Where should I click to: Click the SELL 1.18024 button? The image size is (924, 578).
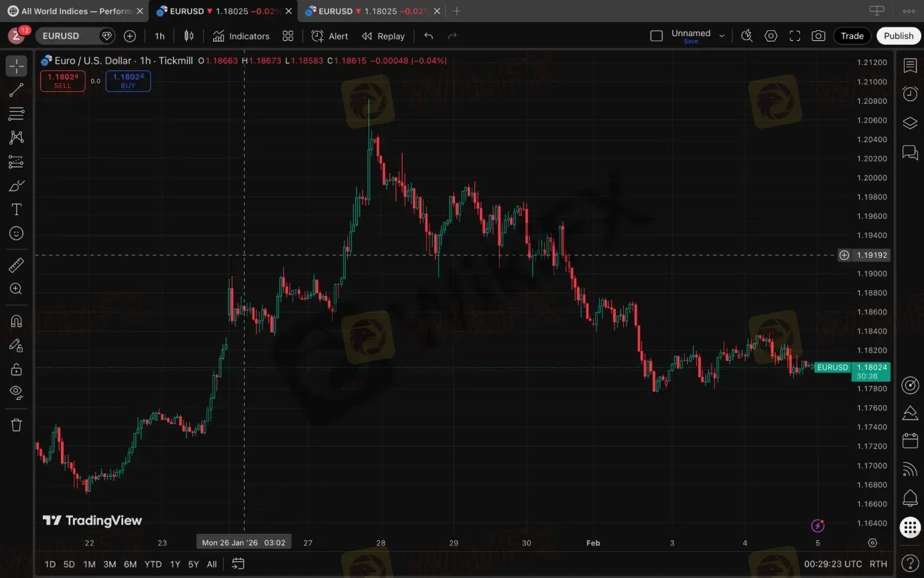(62, 81)
